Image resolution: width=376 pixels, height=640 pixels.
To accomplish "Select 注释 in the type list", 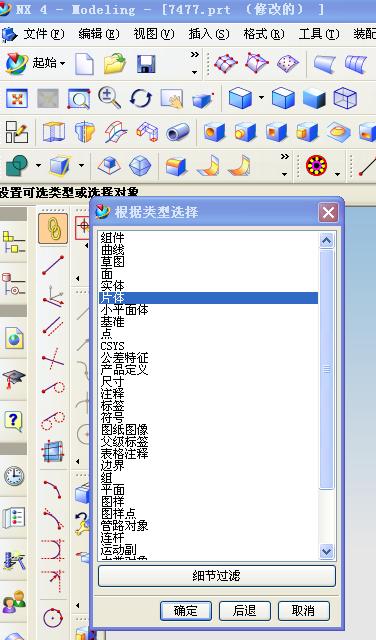I will [208, 394].
